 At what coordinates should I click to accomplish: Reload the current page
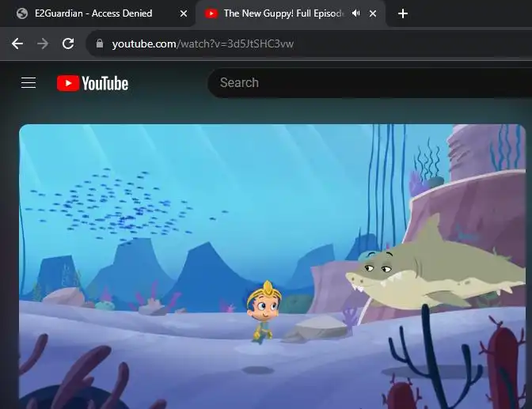[68, 44]
